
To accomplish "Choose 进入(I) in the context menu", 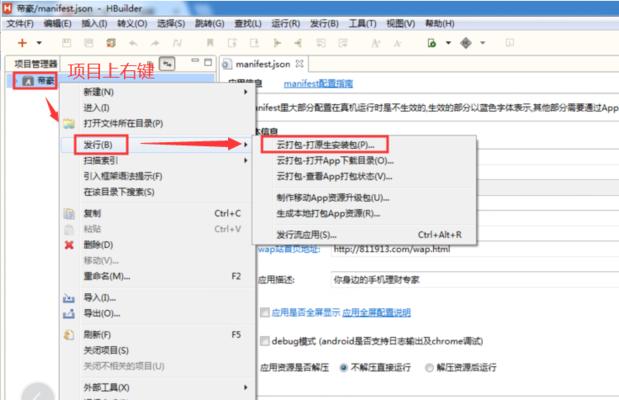I will (157, 108).
